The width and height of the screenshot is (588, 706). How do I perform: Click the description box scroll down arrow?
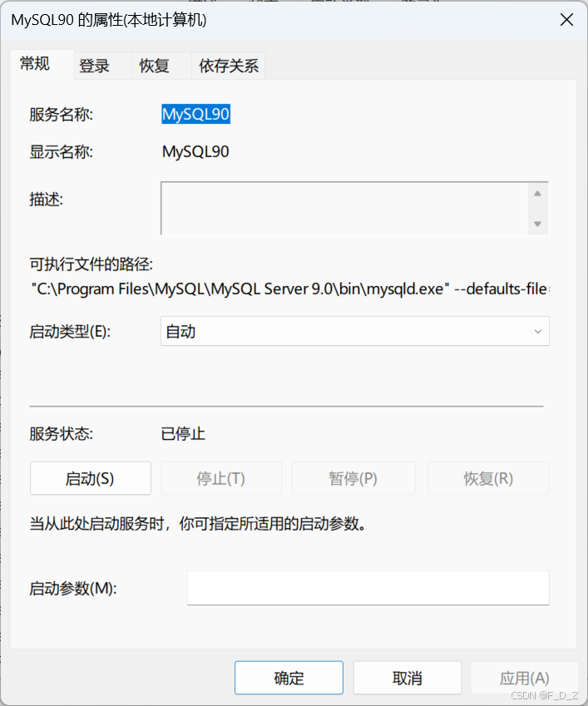pyautogui.click(x=537, y=224)
